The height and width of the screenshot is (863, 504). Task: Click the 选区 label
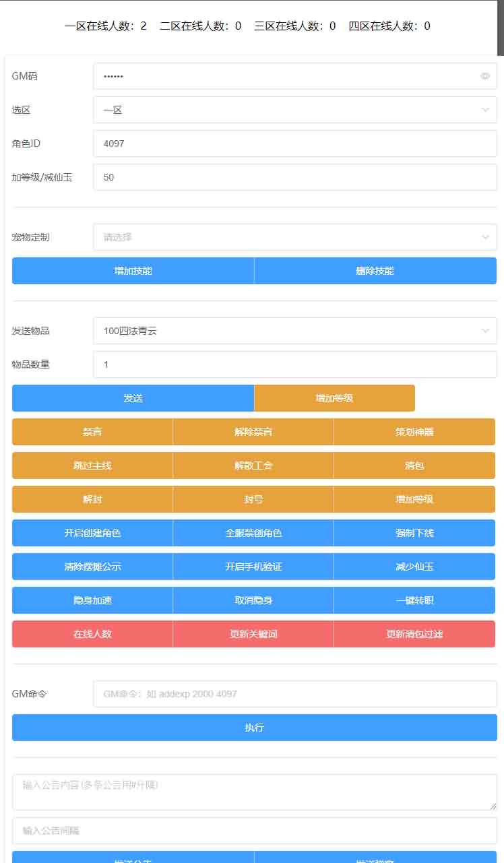coord(22,110)
